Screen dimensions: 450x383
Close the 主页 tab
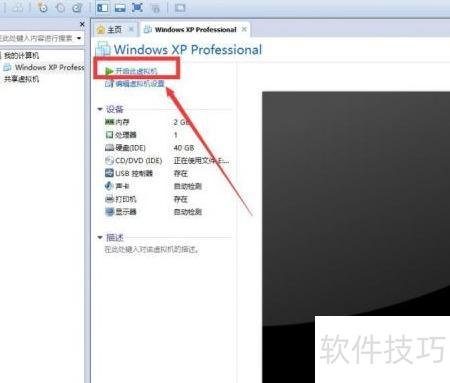click(131, 29)
